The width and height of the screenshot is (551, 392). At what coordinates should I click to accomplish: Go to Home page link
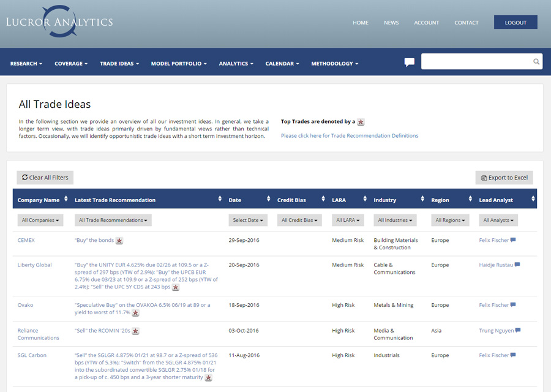(361, 23)
